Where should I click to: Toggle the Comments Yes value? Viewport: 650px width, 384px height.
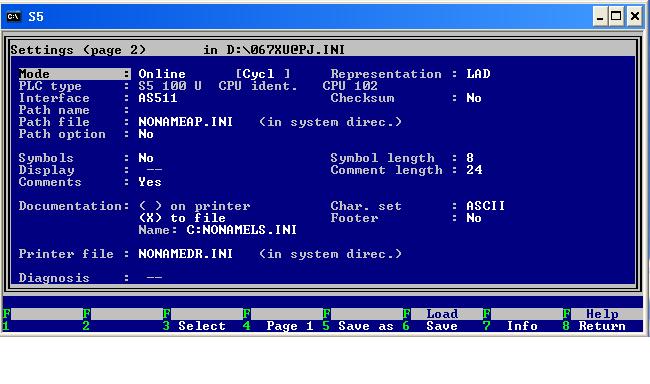[x=150, y=182]
